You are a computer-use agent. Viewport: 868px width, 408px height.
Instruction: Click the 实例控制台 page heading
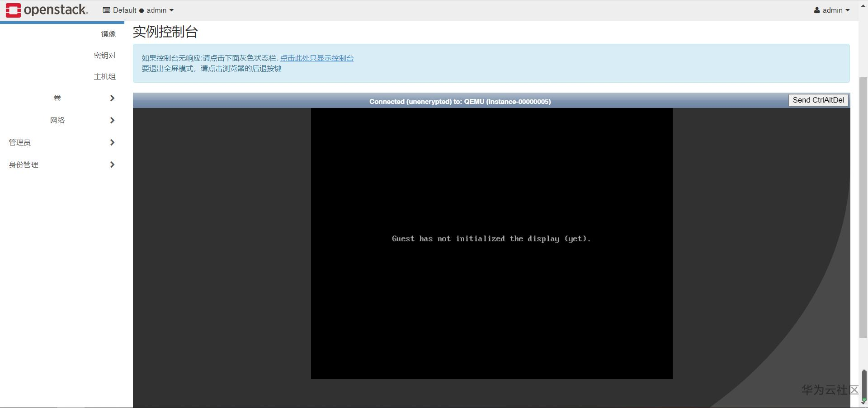pyautogui.click(x=165, y=32)
